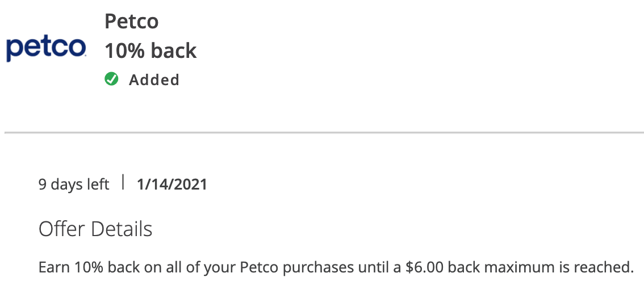Click the letter p in Petco logo
The width and height of the screenshot is (644, 294).
pyautogui.click(x=14, y=51)
